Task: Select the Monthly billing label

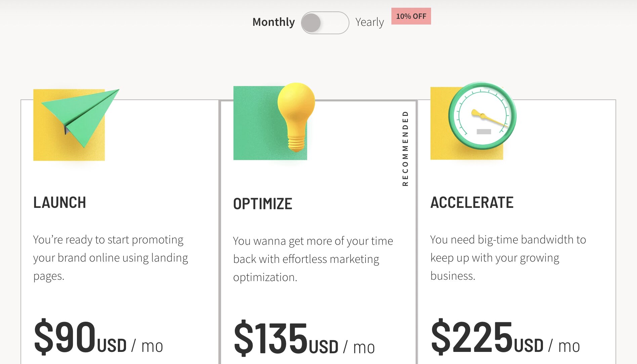Action: click(273, 22)
